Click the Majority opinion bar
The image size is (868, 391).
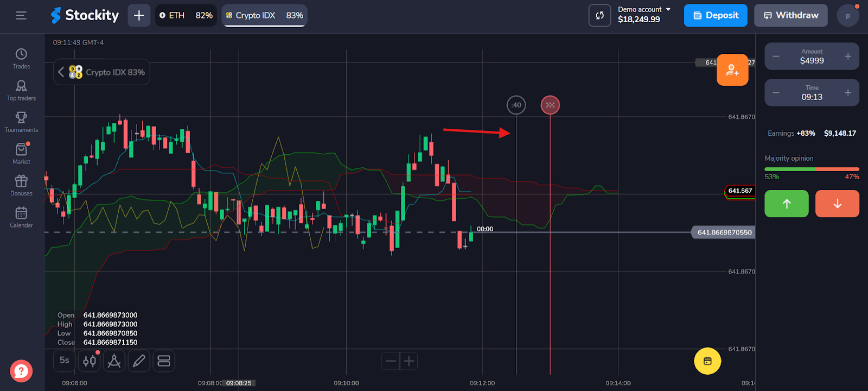[812, 169]
